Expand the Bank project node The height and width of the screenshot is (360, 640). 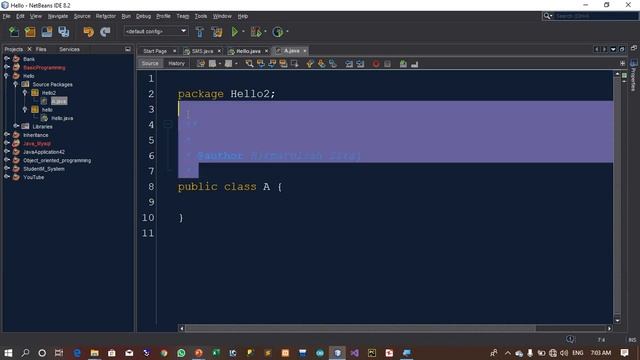click(7, 59)
